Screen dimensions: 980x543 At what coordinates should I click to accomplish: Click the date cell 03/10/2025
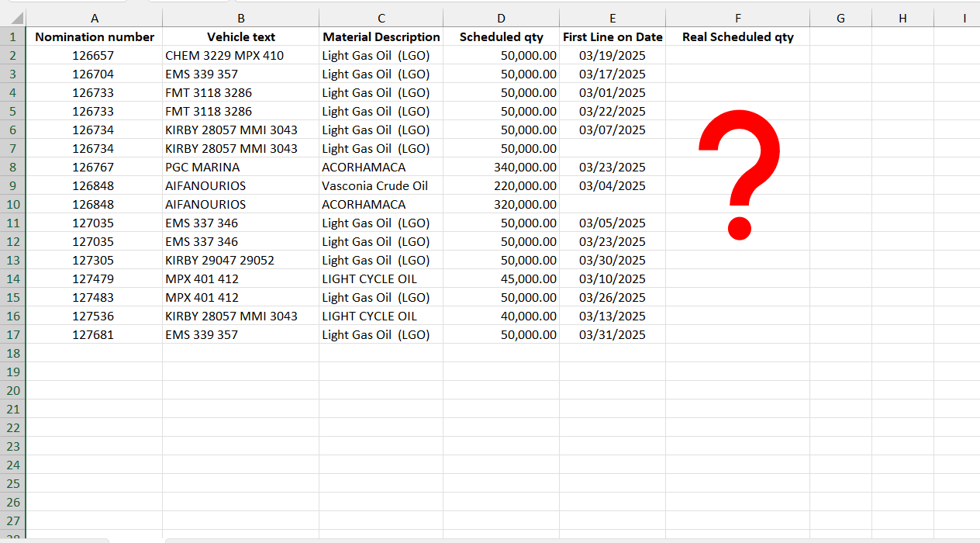tap(612, 278)
